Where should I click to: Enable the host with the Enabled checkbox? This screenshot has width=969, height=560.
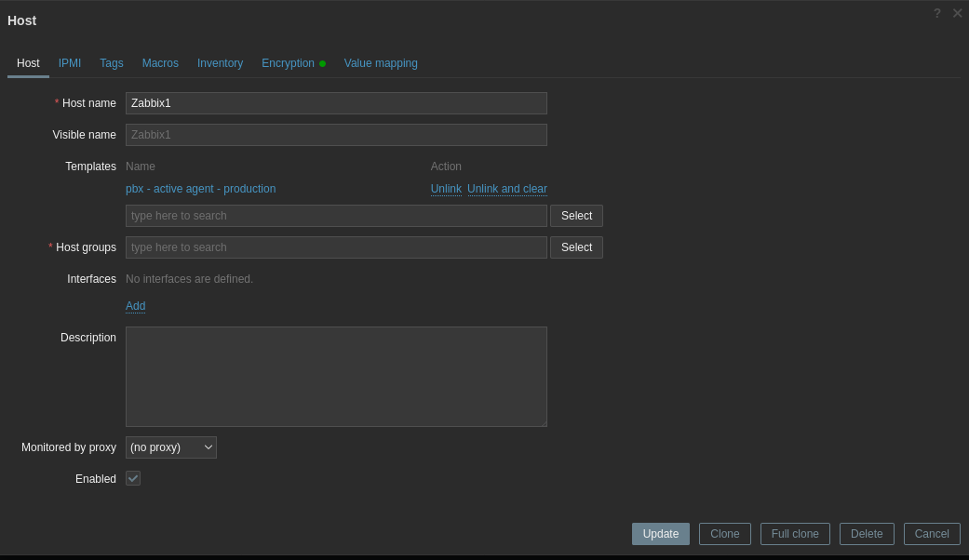(x=132, y=478)
